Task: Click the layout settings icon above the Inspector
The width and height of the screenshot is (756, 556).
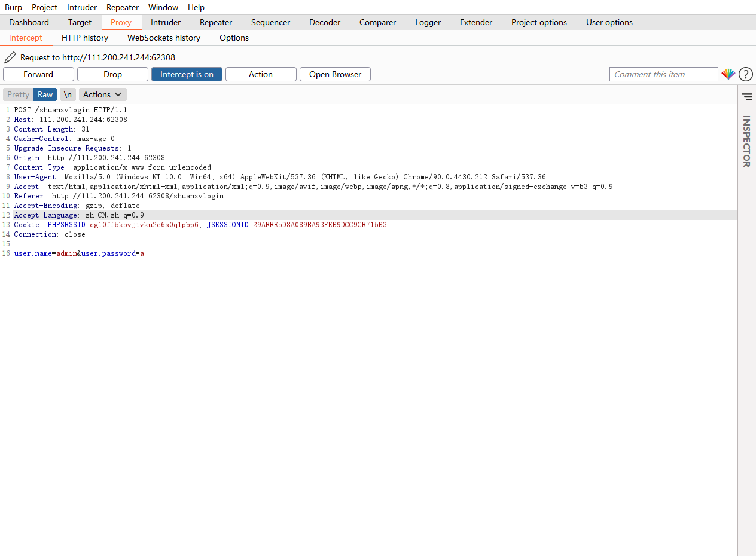Action: click(746, 96)
